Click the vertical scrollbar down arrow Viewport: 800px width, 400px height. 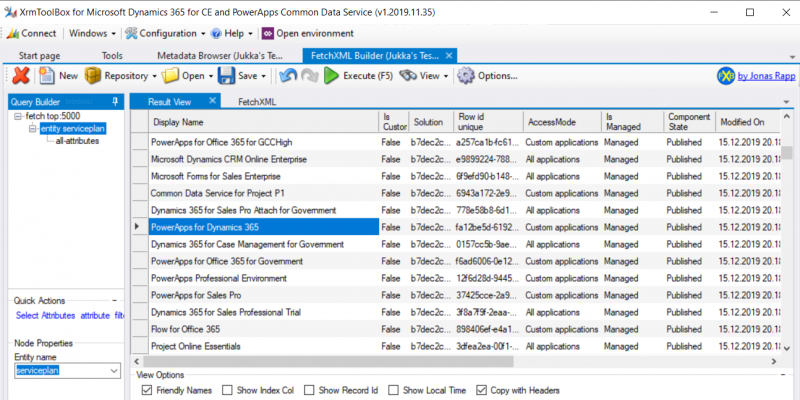pyautogui.click(x=786, y=348)
